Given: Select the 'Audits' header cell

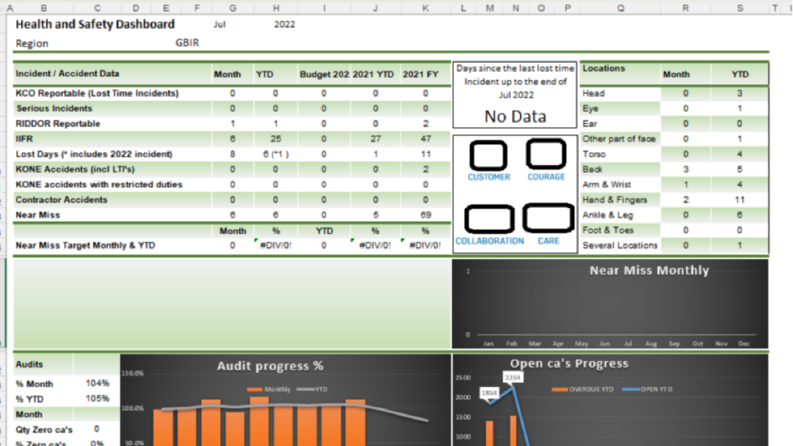Looking at the screenshot, I should tap(29, 364).
